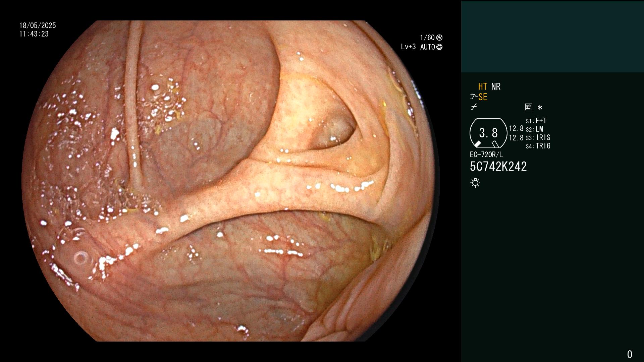The image size is (644, 362).
Task: Click the S2: LM switch assignment
Action: click(534, 129)
